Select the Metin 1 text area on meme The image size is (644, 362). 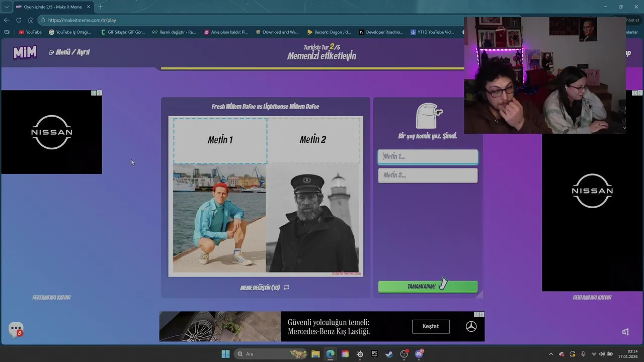coord(220,140)
